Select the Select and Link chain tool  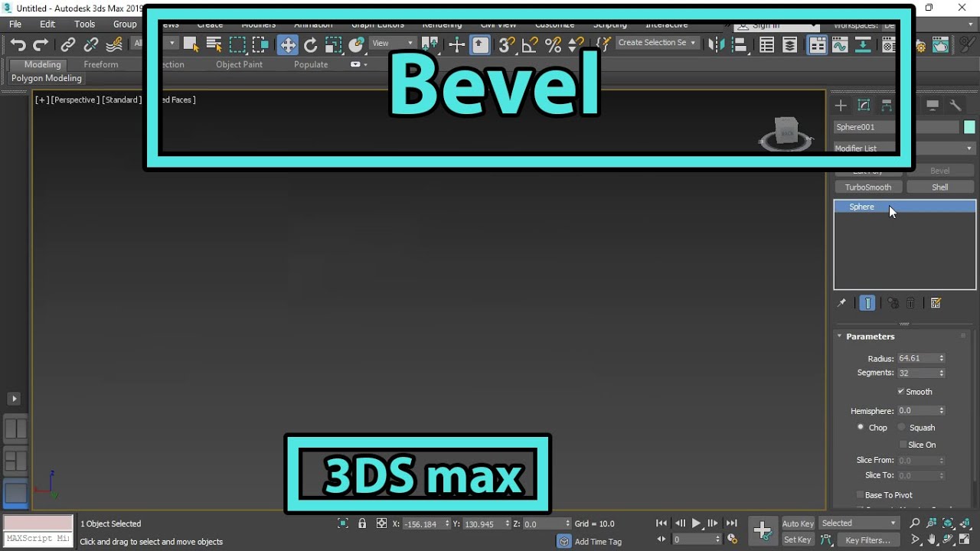[68, 45]
